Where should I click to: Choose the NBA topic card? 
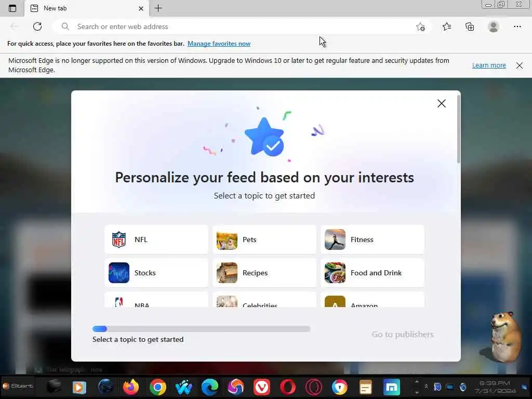pos(156,300)
